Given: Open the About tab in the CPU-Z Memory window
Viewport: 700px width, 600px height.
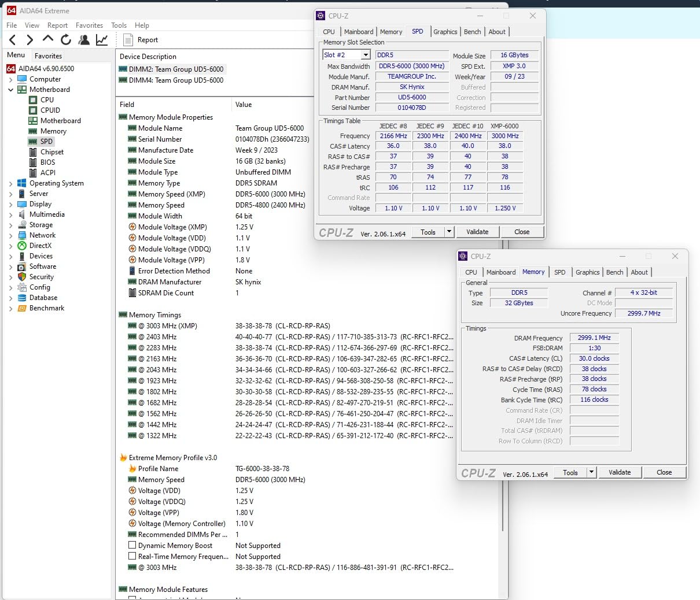Looking at the screenshot, I should pos(639,272).
